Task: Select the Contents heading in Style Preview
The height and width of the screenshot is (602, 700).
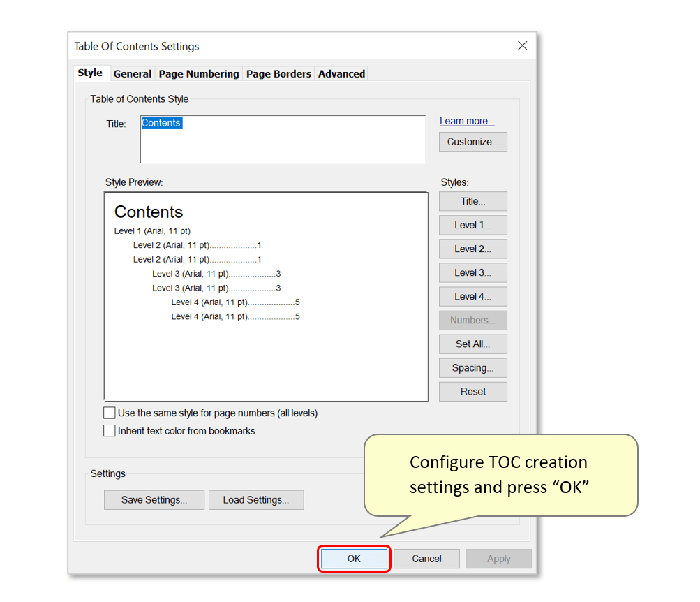Action: pyautogui.click(x=149, y=212)
